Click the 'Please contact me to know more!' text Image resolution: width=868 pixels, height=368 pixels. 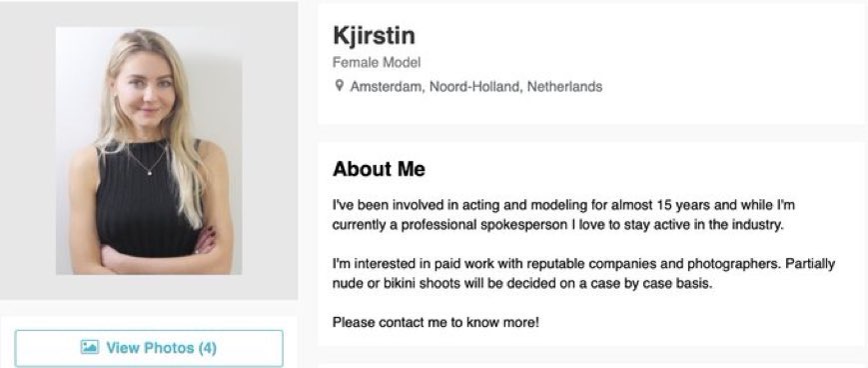pos(435,322)
